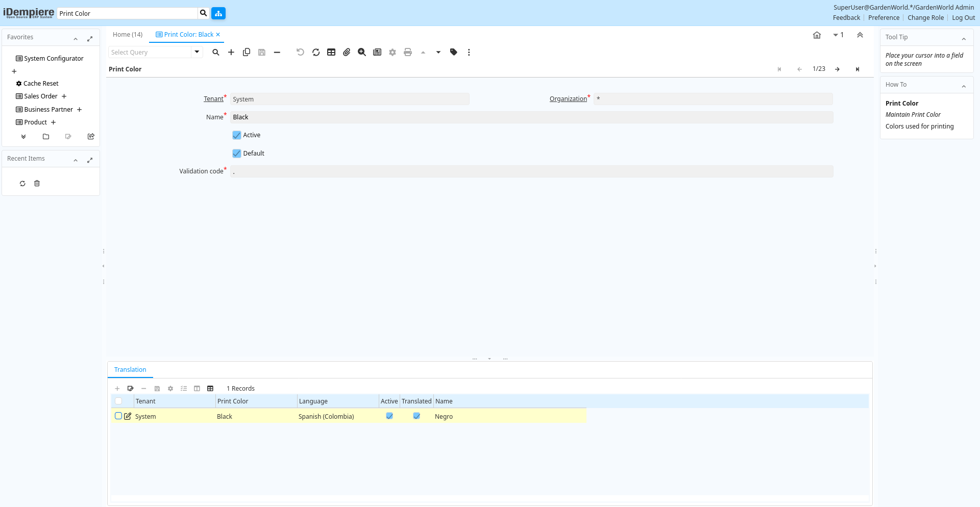Uncheck the Default checkbox
The width and height of the screenshot is (980, 507).
(x=237, y=154)
